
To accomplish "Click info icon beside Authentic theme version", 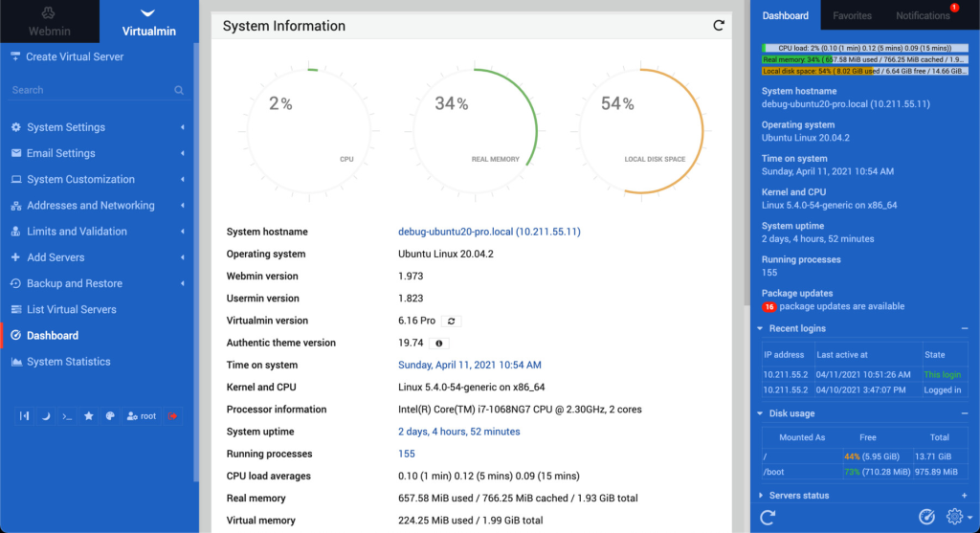I will click(x=438, y=343).
